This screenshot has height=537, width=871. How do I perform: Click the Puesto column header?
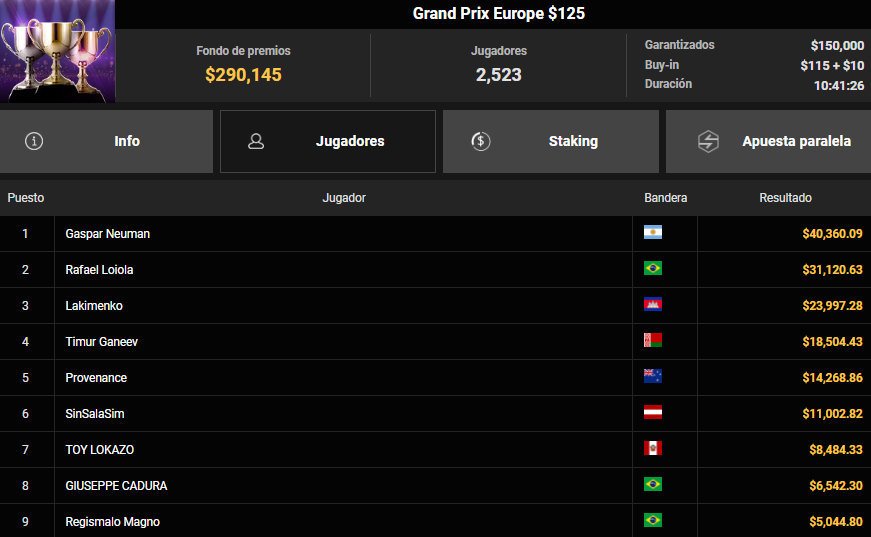(x=26, y=198)
